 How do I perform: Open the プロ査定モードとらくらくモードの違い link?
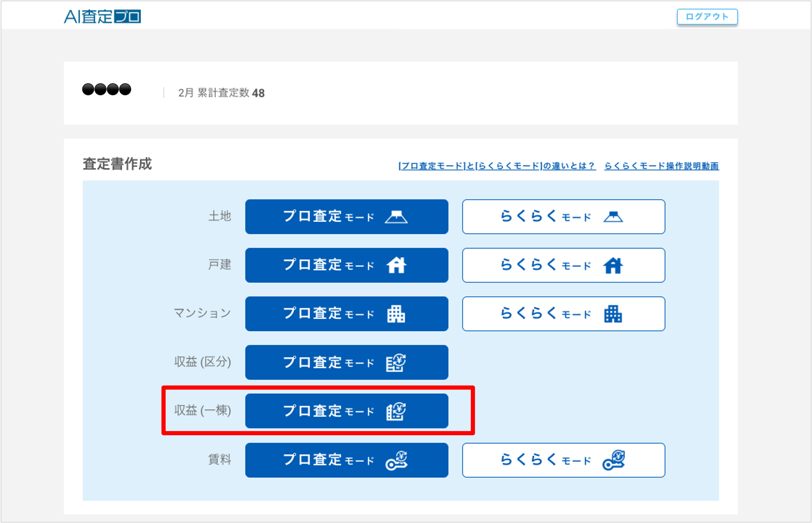click(x=497, y=166)
